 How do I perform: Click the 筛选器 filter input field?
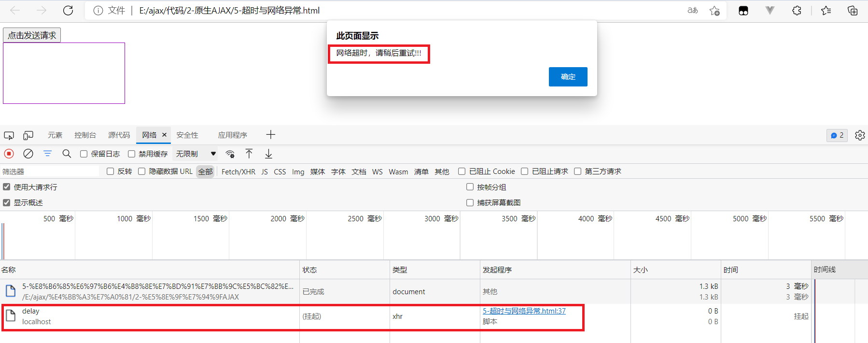51,171
